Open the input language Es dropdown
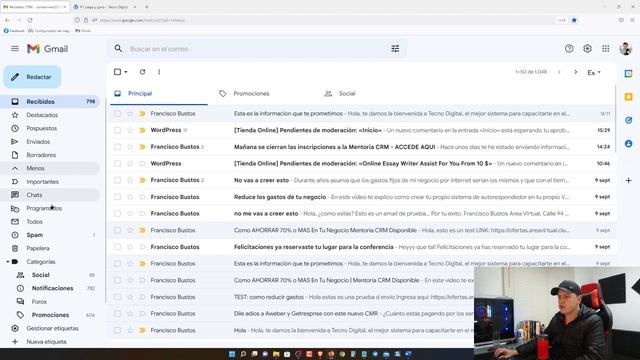The width and height of the screenshot is (640, 360). tap(593, 72)
